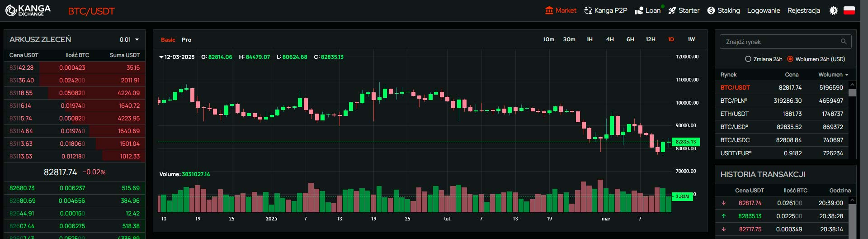Go to Rejestracja sign-up page
The width and height of the screenshot is (868, 239).
pyautogui.click(x=803, y=10)
